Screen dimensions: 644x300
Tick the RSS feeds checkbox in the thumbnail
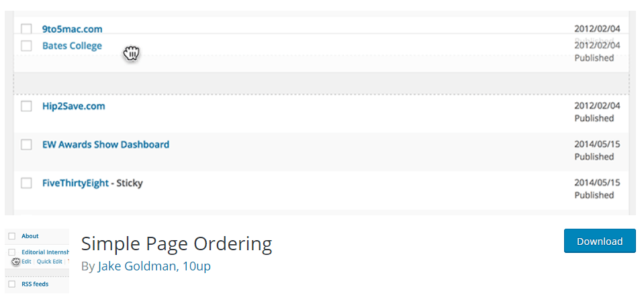tap(12, 285)
